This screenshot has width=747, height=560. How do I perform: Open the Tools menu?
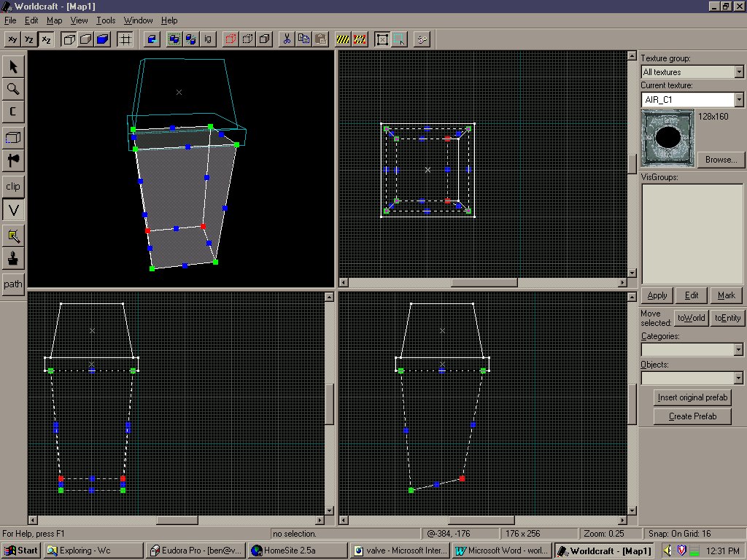(x=106, y=20)
